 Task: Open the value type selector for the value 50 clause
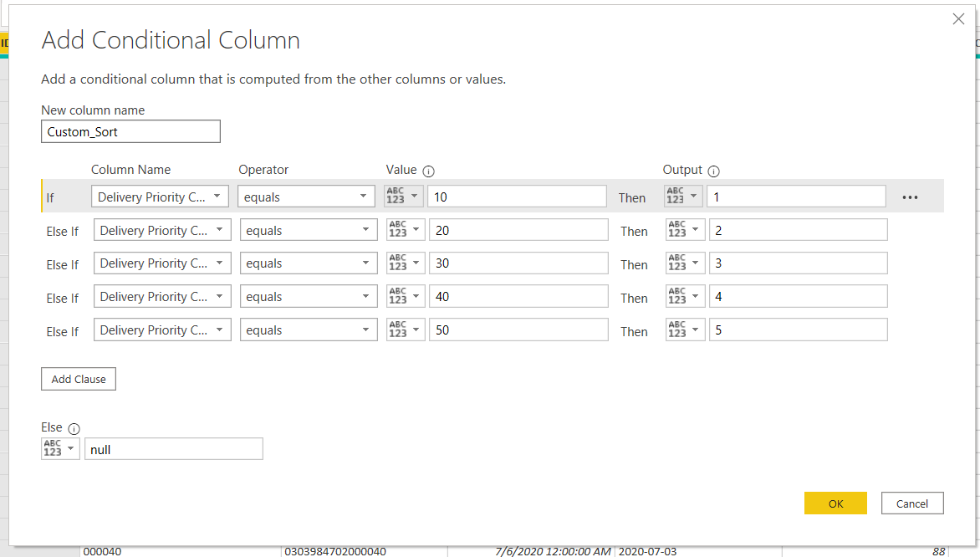click(x=406, y=330)
